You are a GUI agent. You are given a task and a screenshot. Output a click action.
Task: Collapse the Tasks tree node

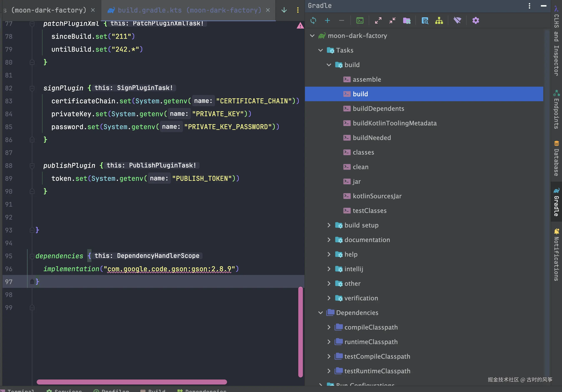tap(320, 50)
